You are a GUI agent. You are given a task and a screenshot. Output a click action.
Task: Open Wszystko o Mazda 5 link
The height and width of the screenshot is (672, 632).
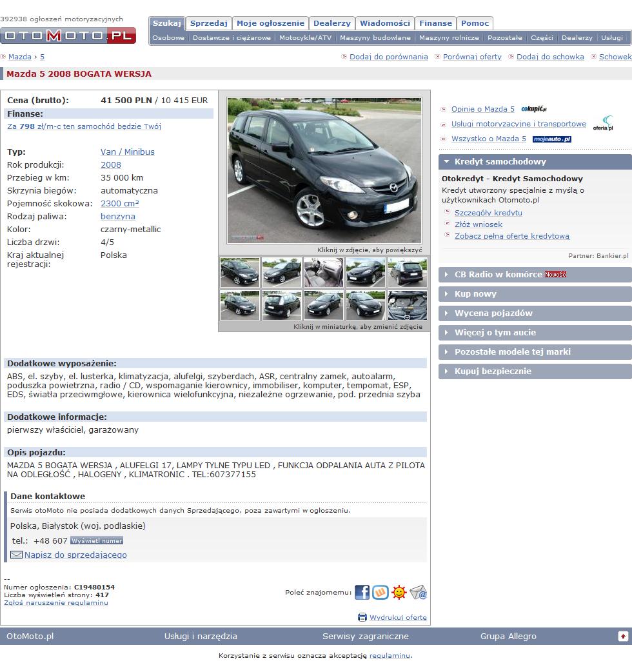coord(488,139)
